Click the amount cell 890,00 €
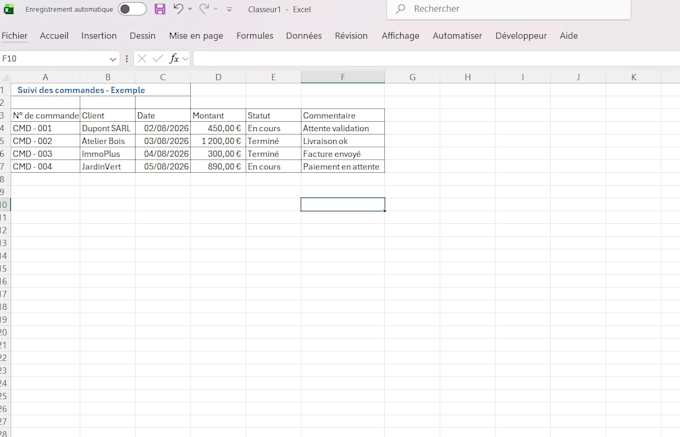The width and height of the screenshot is (680, 437). tap(218, 166)
